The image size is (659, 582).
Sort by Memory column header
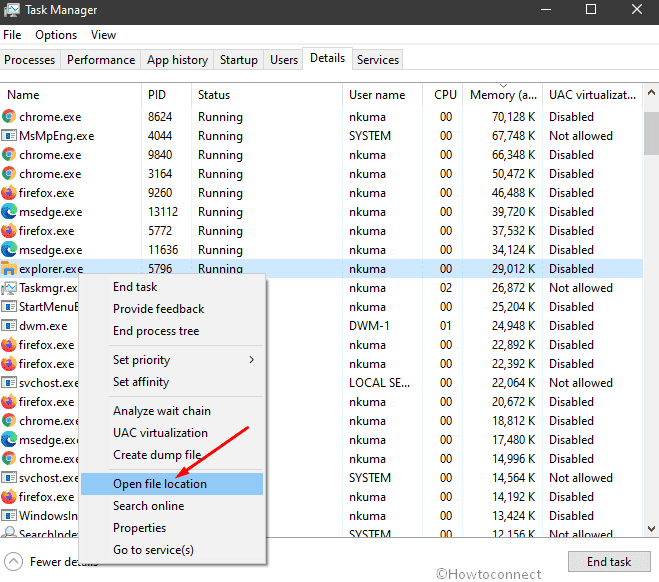click(503, 95)
